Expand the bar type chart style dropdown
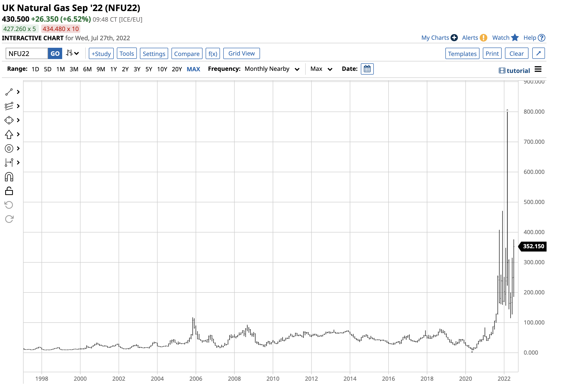 point(73,53)
